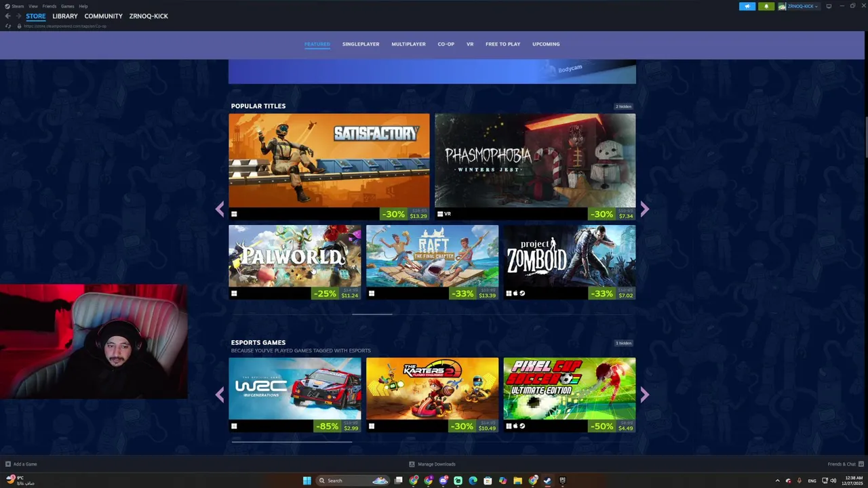The height and width of the screenshot is (488, 868).
Task: Click WRC's -85% discount price
Action: [336, 426]
